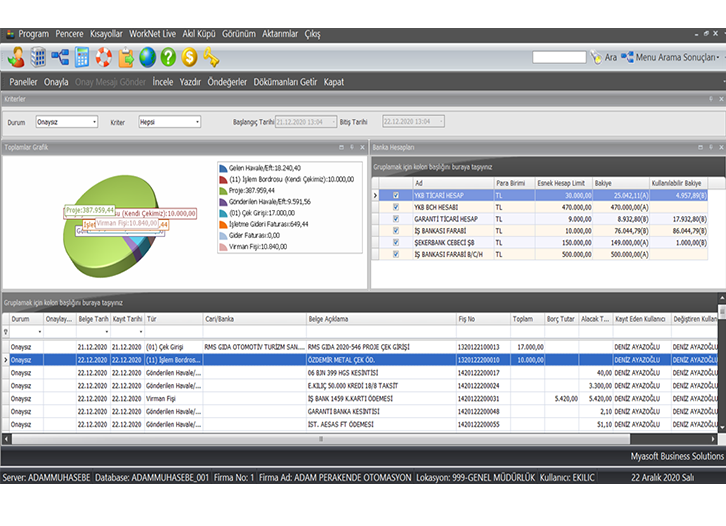Click the Kapat button
Screen dimensions: 726x526
coord(333,82)
